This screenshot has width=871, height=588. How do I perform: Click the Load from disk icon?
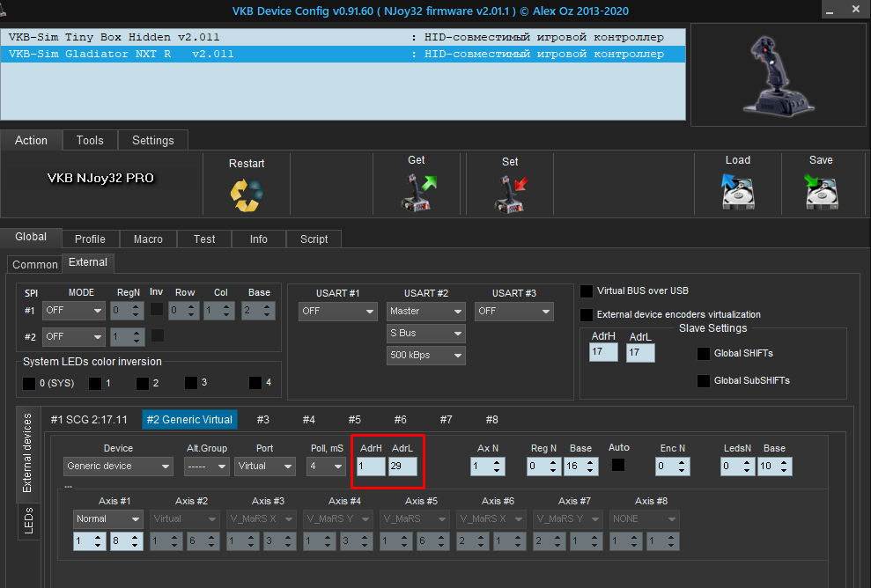tap(737, 191)
